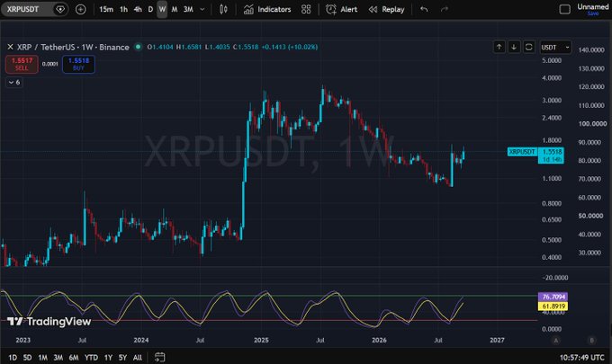The width and height of the screenshot is (612, 364).
Task: Redo the chart action
Action: click(445, 9)
